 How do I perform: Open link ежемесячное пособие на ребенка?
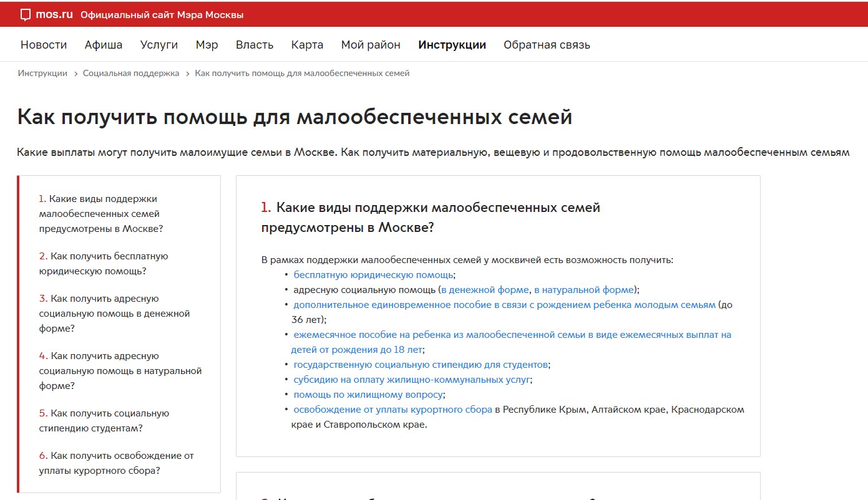[x=511, y=342]
